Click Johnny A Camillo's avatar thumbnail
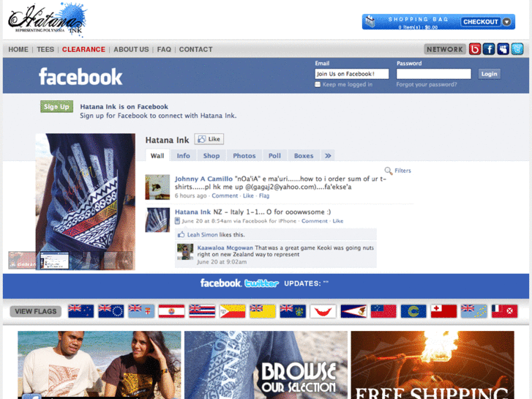The width and height of the screenshot is (532, 399). tap(157, 187)
